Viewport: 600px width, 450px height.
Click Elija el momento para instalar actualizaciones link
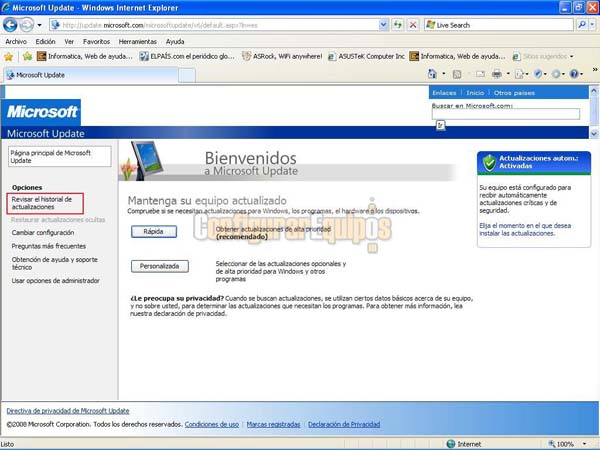[525, 230]
